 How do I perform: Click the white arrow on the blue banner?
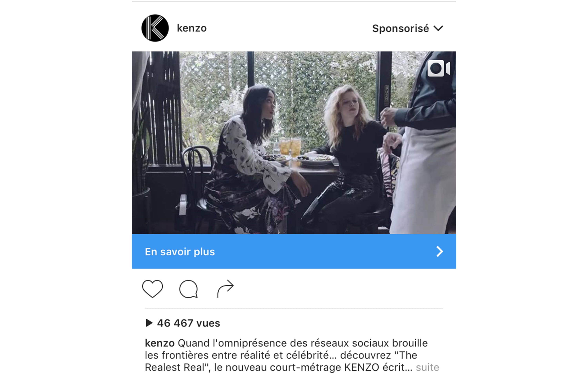[x=439, y=251]
